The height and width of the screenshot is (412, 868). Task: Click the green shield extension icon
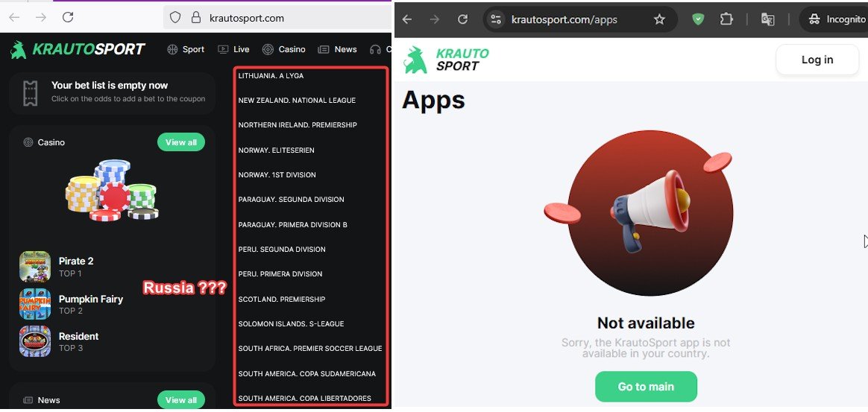[x=698, y=19]
